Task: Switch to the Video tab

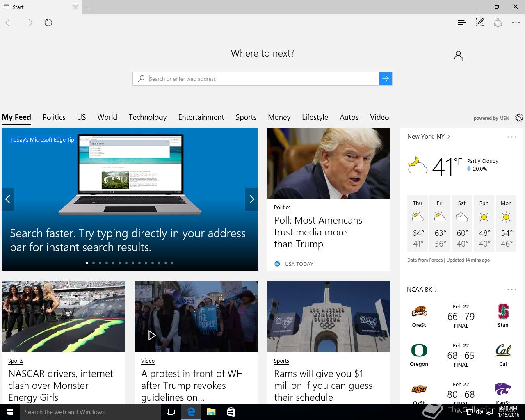Action: click(x=379, y=117)
